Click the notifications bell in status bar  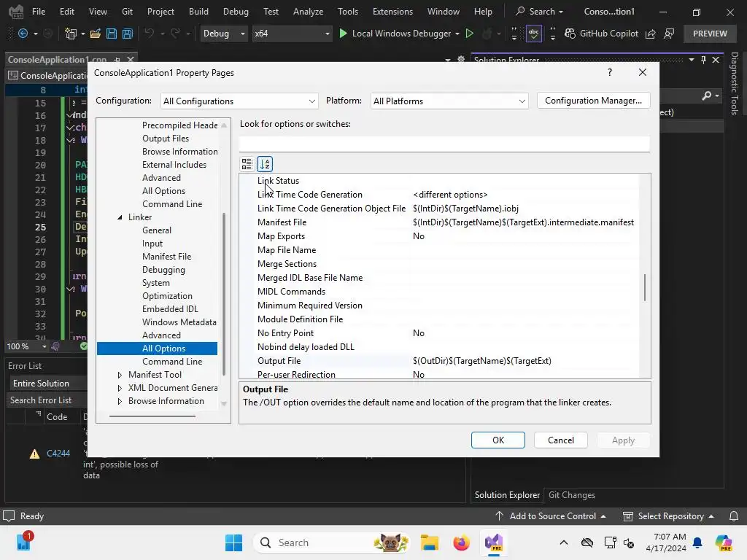pos(734,516)
